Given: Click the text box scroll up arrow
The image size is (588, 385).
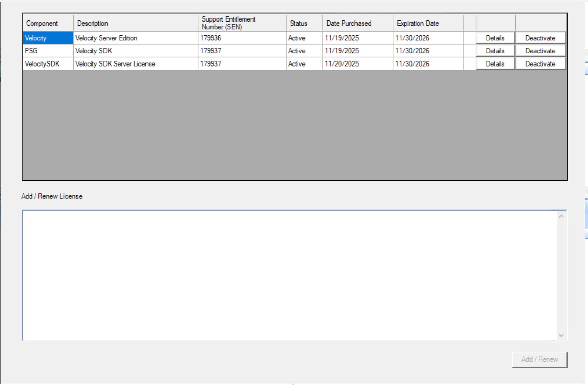Looking at the screenshot, I should pyautogui.click(x=561, y=216).
